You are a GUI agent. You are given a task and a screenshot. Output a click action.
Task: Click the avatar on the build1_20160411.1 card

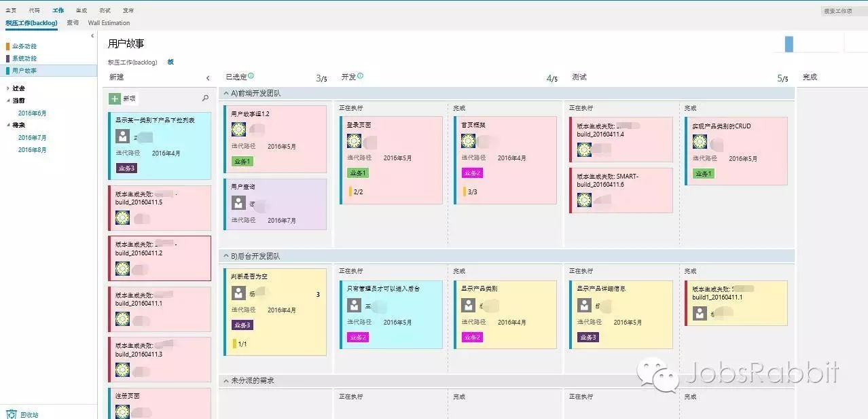(700, 313)
